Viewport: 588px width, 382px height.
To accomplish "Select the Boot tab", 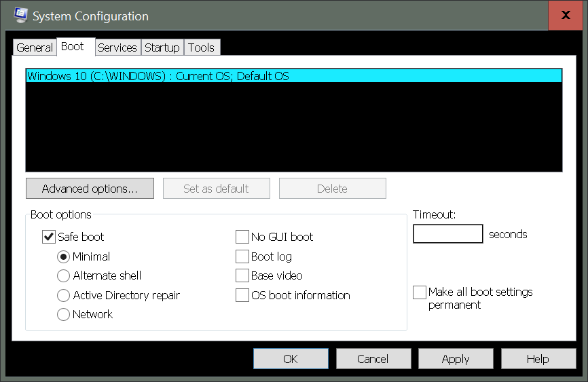I will (x=76, y=47).
